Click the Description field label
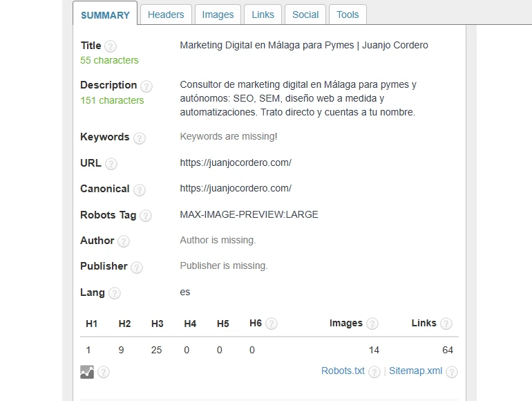The image size is (532, 401). 108,85
